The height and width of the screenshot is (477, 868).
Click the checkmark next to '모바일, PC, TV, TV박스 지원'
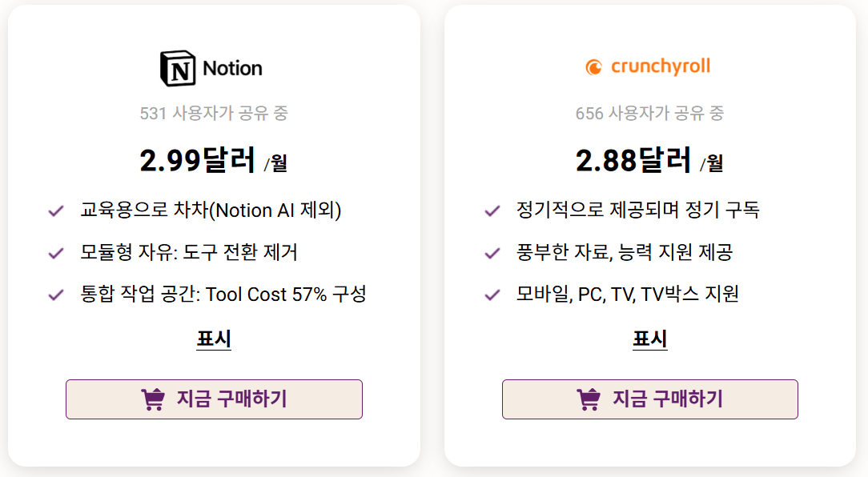[490, 293]
